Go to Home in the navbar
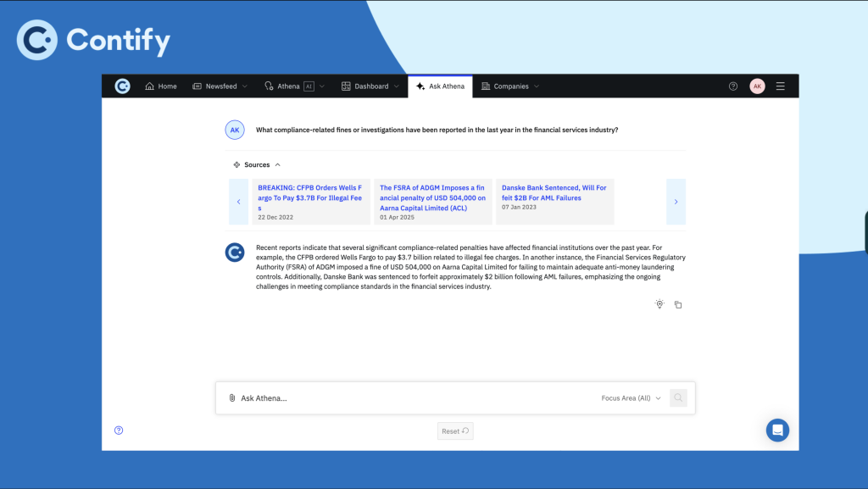Viewport: 868px width, 489px height. tap(161, 86)
